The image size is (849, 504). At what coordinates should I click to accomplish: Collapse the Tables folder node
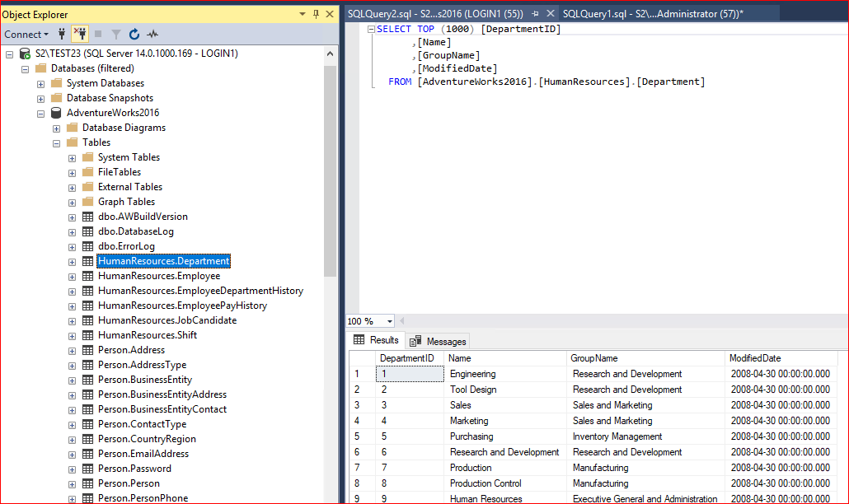(x=57, y=142)
